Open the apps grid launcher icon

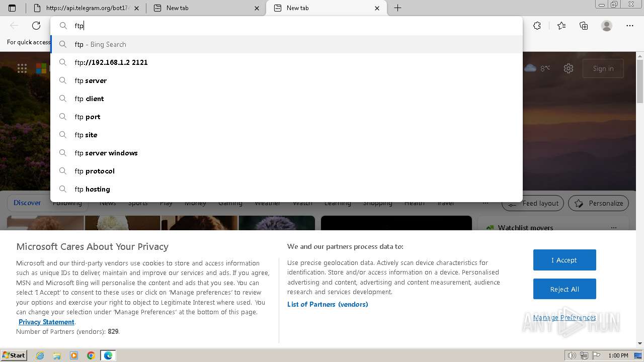point(22,68)
